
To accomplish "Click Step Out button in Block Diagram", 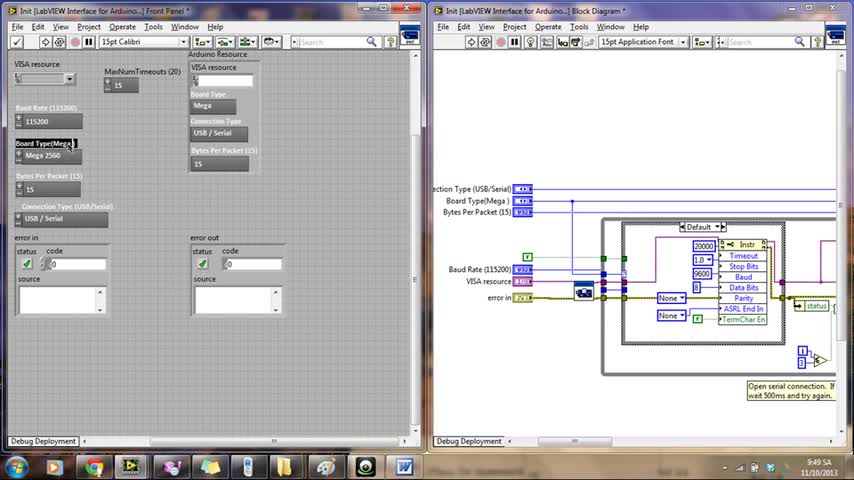I will (589, 42).
